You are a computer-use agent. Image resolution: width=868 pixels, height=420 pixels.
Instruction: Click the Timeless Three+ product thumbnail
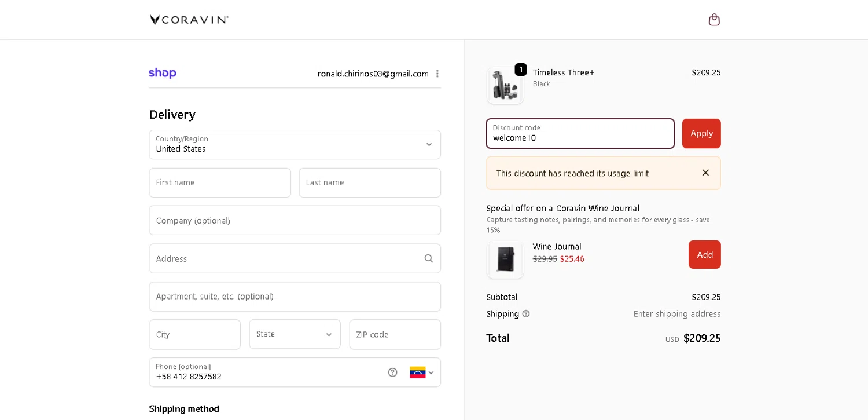point(506,85)
